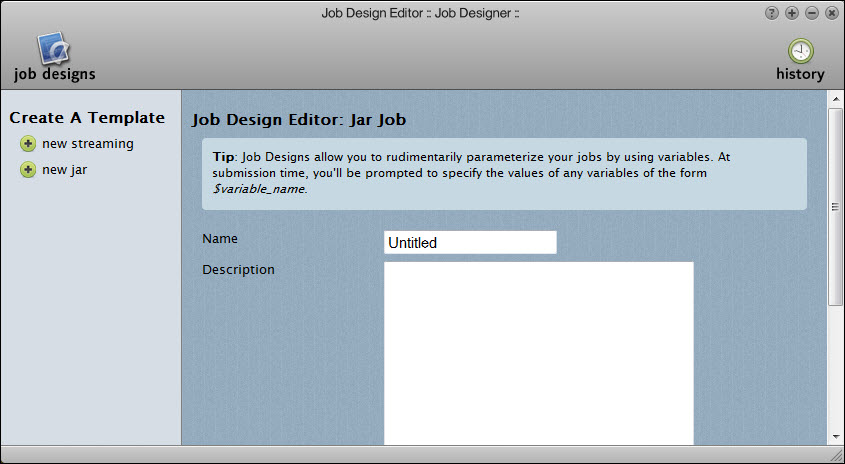Minimize the window using the minus button
Image resolution: width=845 pixels, height=464 pixels.
coord(812,13)
